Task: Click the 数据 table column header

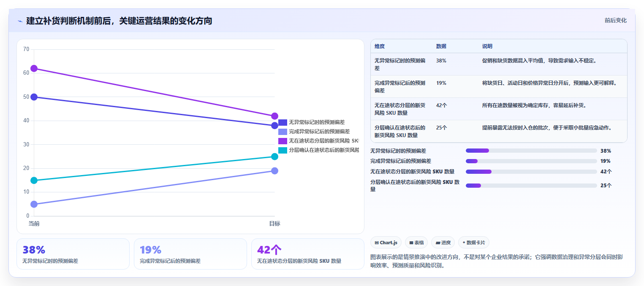Action: pos(441,46)
